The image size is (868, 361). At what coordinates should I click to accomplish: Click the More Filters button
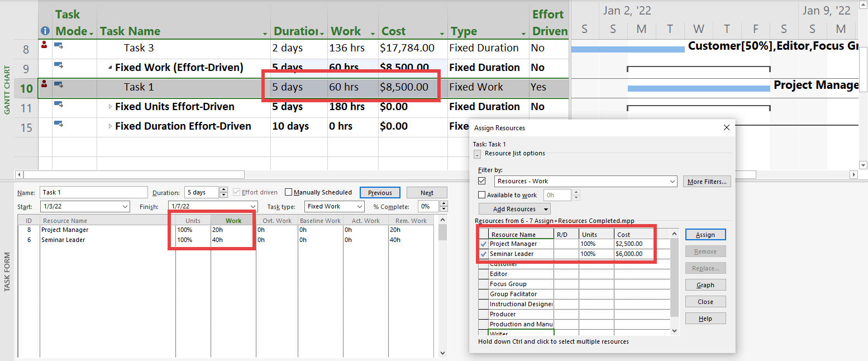pyautogui.click(x=707, y=181)
